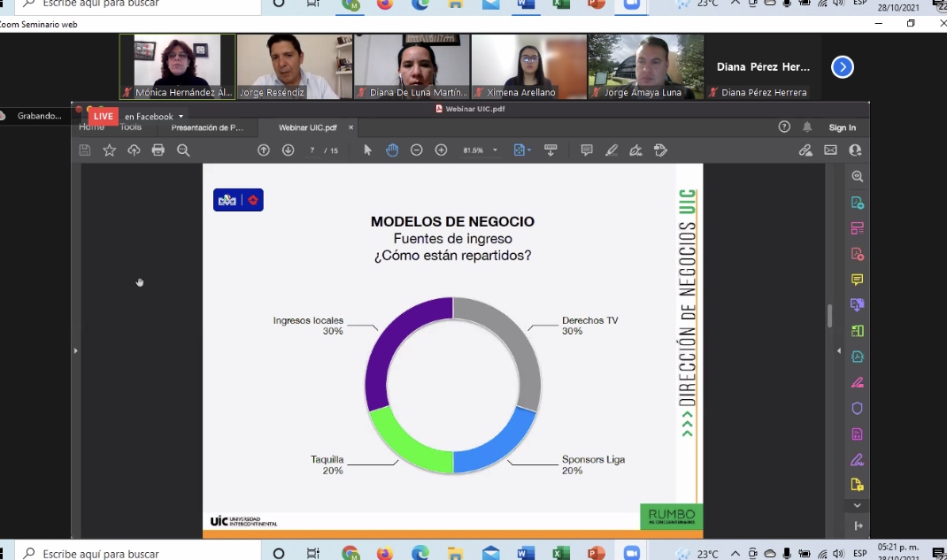Go to the next page with down arrow
947x560 pixels.
point(289,150)
